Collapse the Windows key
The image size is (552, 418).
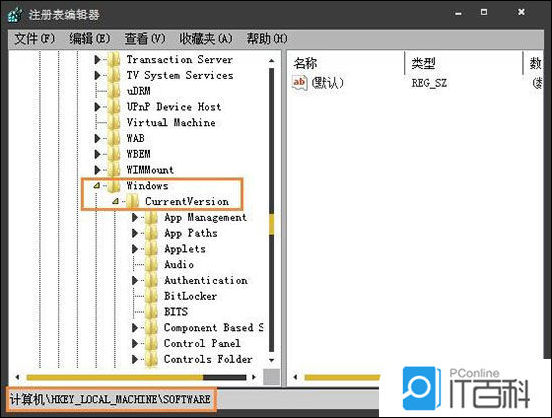click(97, 185)
